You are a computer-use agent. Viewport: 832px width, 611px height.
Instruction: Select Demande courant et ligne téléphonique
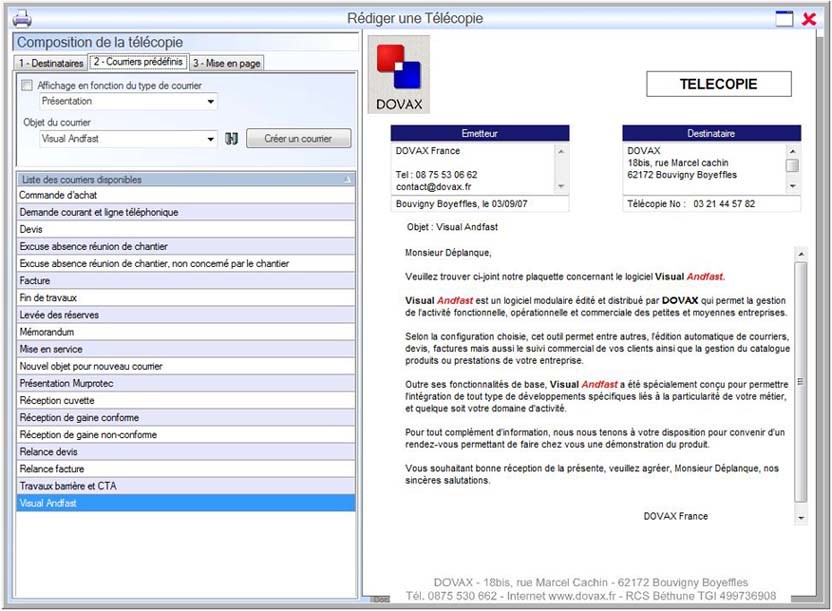pyautogui.click(x=186, y=212)
